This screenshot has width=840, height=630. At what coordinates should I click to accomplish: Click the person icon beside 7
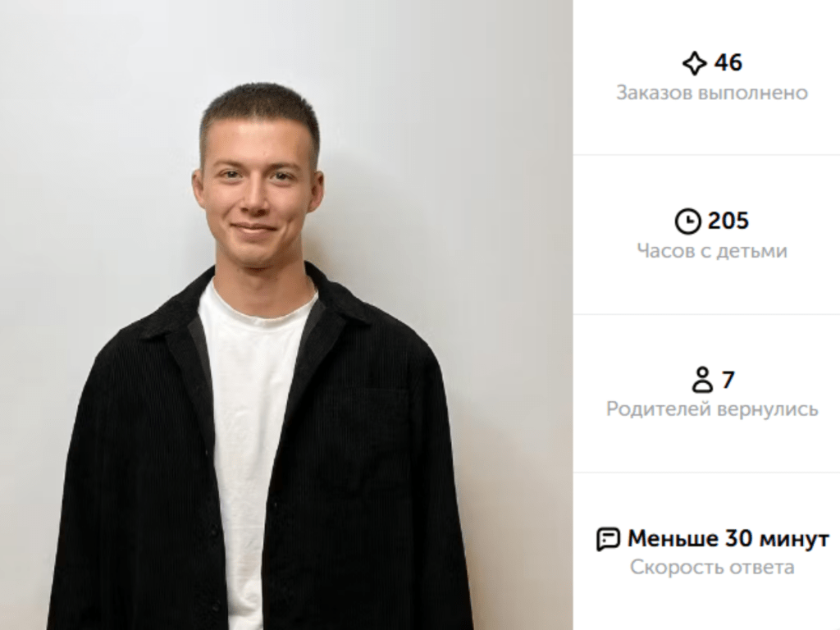(702, 380)
